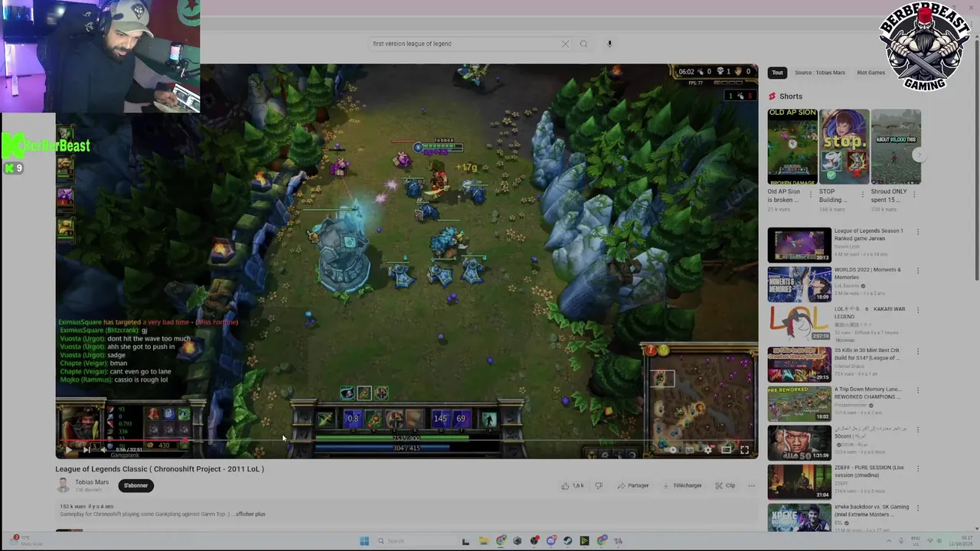Expand description with afficher plus
Viewport: 980px width, 551px height.
[250, 514]
